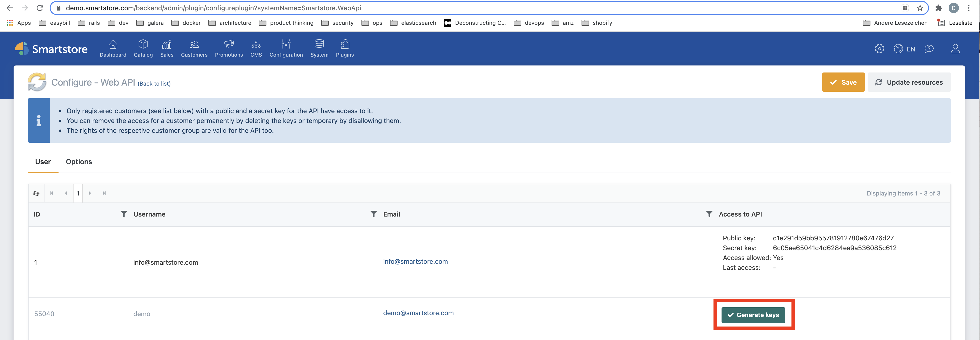Open the System menu
This screenshot has height=340, width=980.
(x=319, y=49)
